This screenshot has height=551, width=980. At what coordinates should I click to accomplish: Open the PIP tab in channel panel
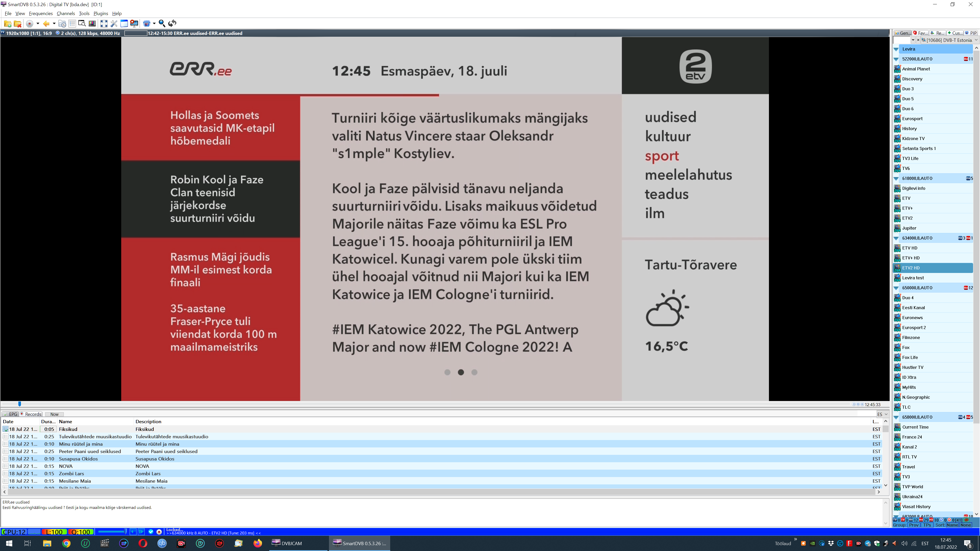971,33
